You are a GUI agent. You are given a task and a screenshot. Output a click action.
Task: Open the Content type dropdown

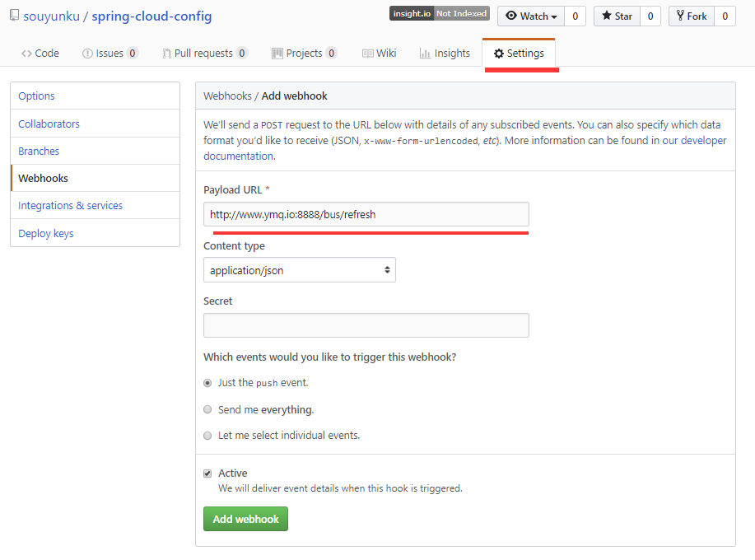pos(299,270)
